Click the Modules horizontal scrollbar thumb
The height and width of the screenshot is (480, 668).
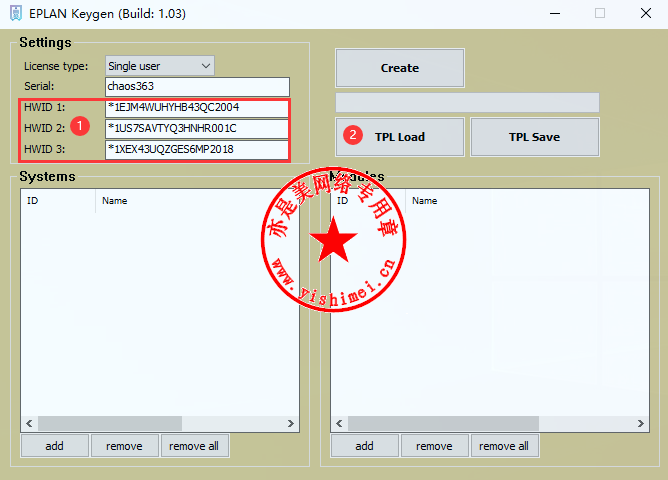pyautogui.click(x=443, y=423)
